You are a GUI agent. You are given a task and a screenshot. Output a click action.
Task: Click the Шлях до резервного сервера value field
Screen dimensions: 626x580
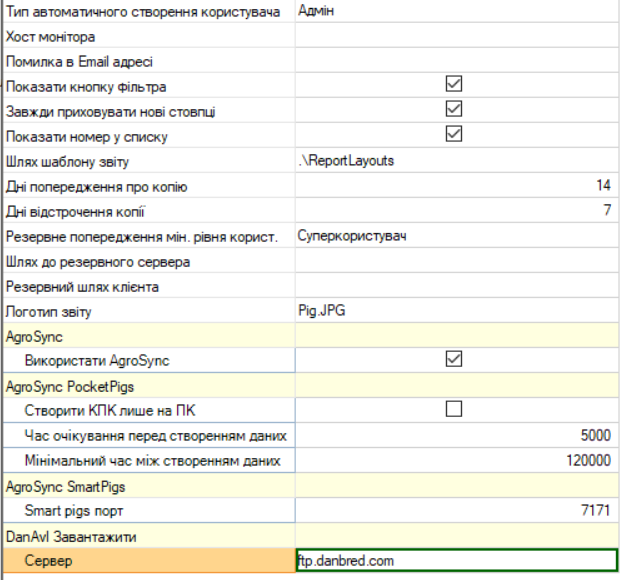[457, 261]
